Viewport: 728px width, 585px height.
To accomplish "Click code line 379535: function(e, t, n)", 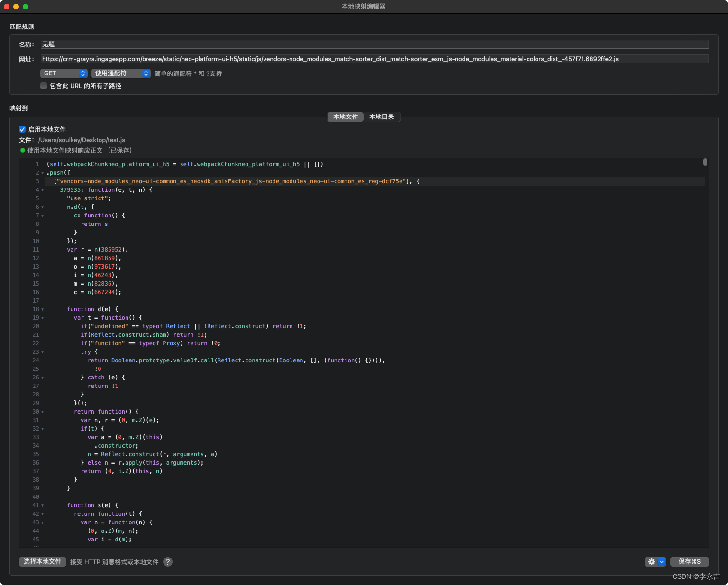I will [106, 190].
